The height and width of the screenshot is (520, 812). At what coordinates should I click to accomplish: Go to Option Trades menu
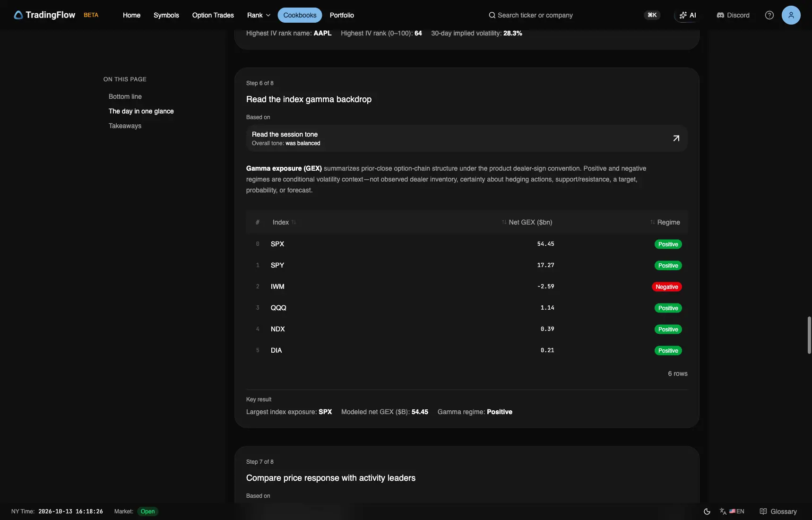click(x=213, y=15)
